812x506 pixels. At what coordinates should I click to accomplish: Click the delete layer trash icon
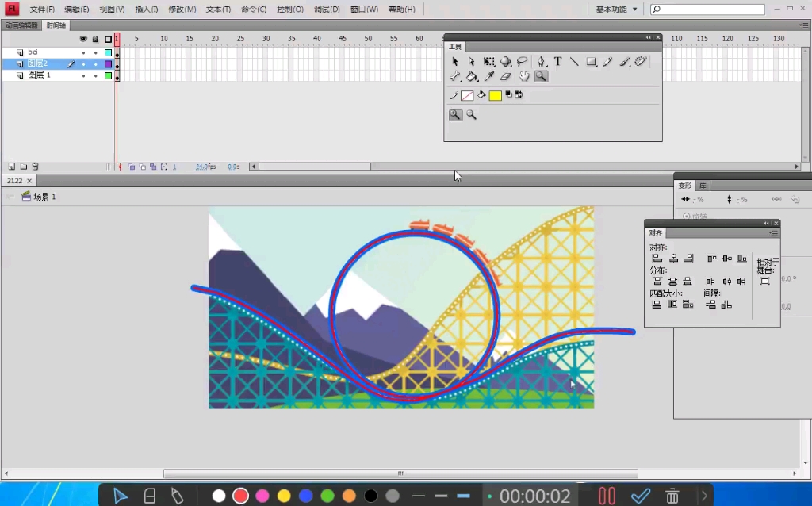pos(35,167)
